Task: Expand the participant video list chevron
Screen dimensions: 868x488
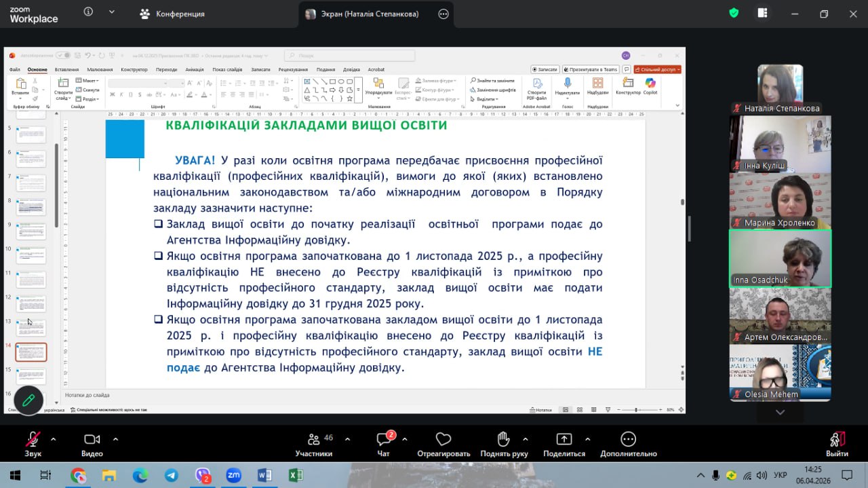Action: pos(780,412)
